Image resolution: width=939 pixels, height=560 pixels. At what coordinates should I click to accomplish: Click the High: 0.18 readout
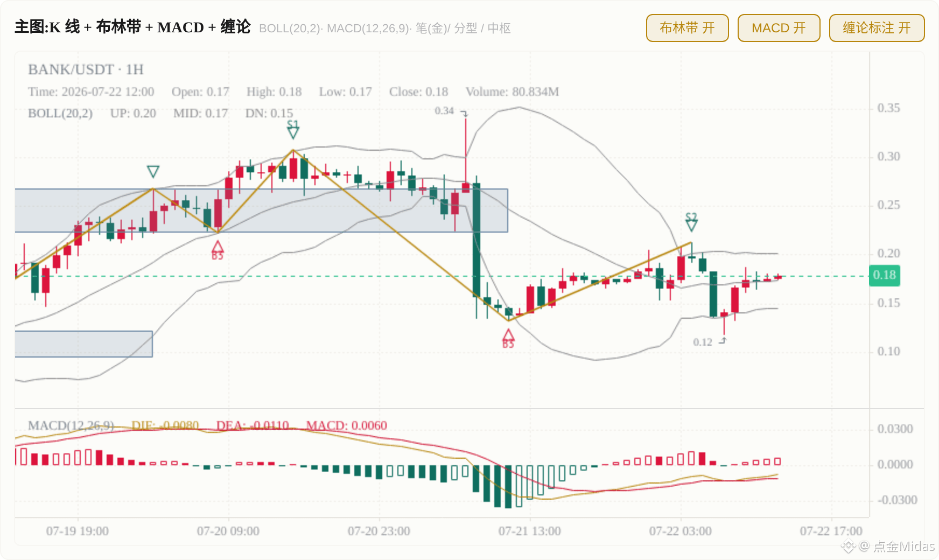[274, 92]
